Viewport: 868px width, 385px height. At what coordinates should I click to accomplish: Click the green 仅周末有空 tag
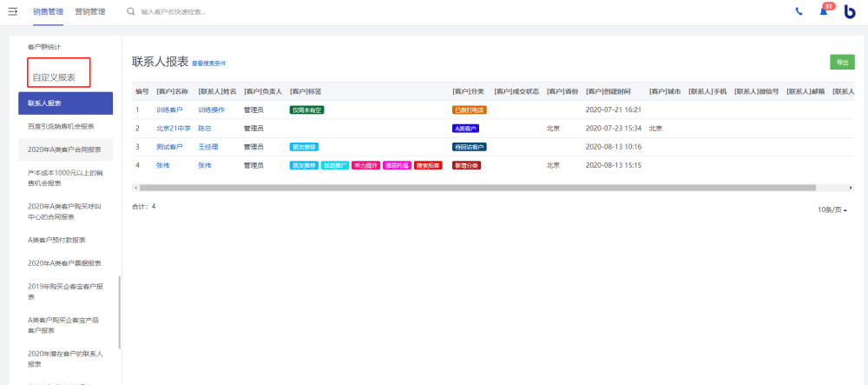pyautogui.click(x=306, y=110)
